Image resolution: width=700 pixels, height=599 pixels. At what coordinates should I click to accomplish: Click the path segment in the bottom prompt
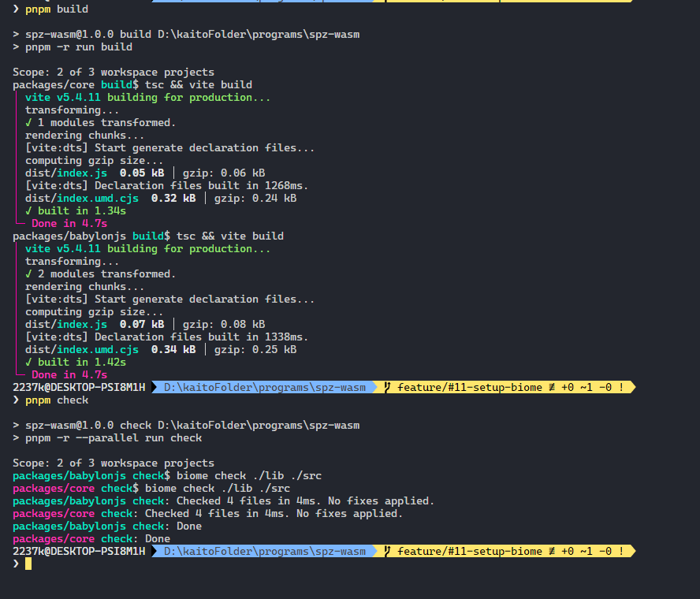(x=265, y=551)
